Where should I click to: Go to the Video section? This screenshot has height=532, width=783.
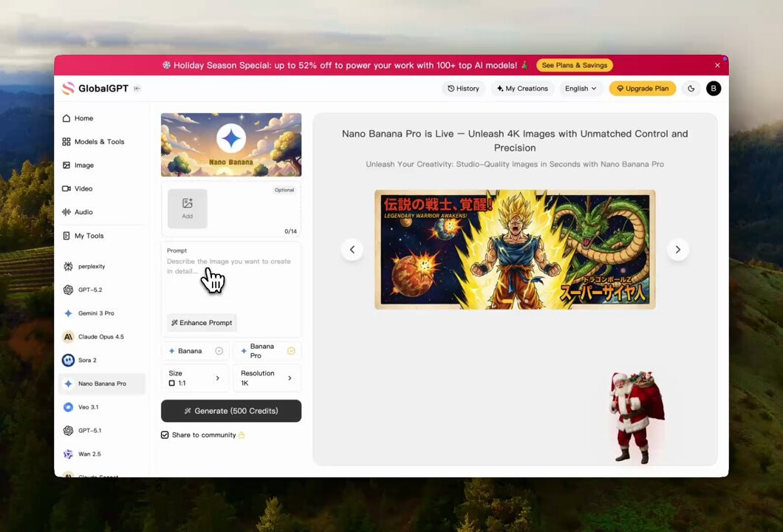102,189
